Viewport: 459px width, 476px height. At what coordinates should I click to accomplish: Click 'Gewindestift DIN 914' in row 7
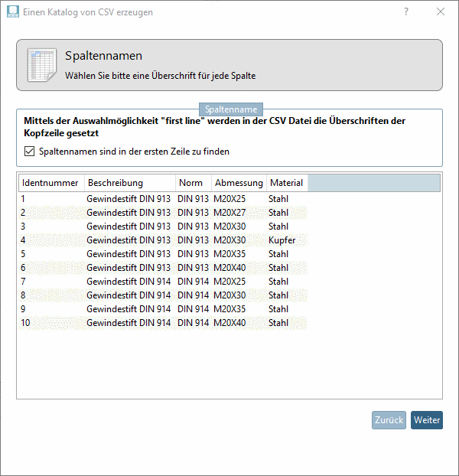pyautogui.click(x=129, y=282)
